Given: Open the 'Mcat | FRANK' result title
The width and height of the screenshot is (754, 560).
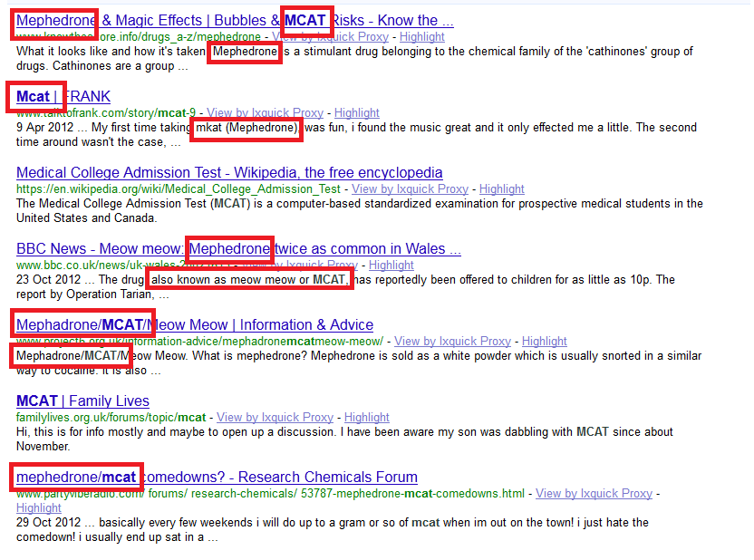Looking at the screenshot, I should click(63, 97).
